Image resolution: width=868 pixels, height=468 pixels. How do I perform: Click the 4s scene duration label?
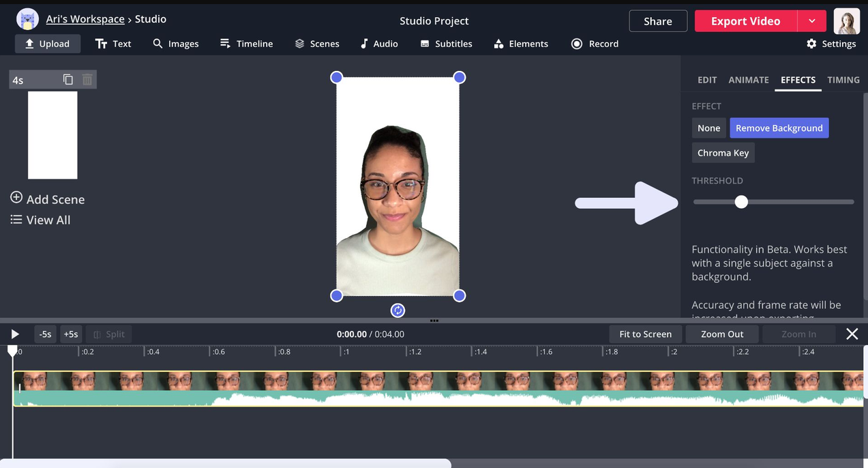18,81
